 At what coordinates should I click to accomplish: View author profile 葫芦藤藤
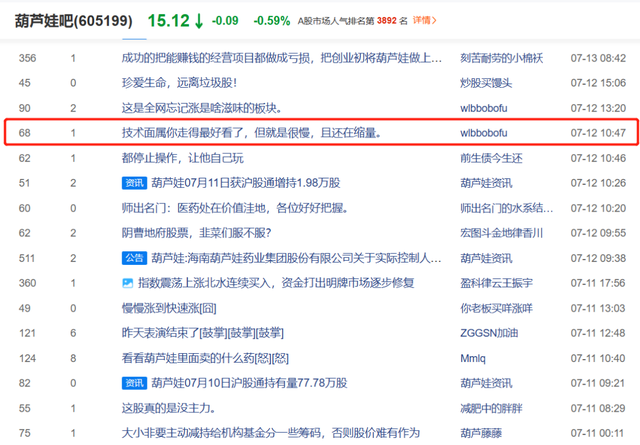tap(481, 433)
